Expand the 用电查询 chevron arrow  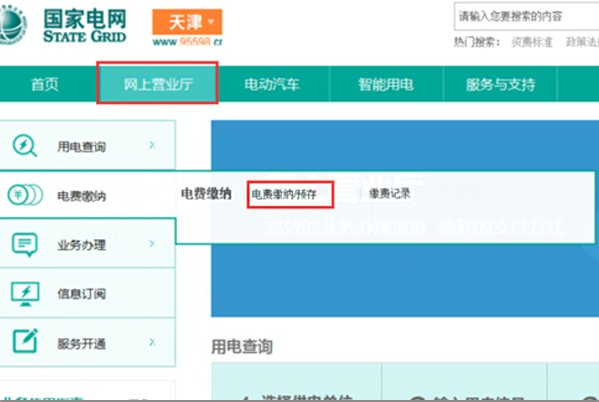152,145
